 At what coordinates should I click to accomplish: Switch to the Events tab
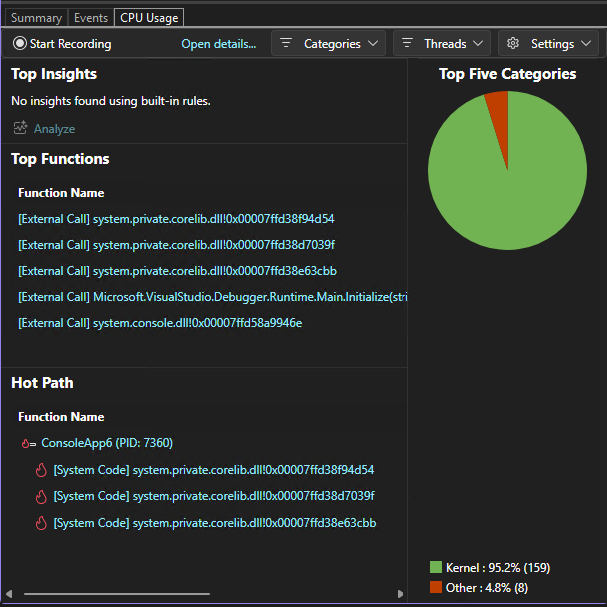91,18
